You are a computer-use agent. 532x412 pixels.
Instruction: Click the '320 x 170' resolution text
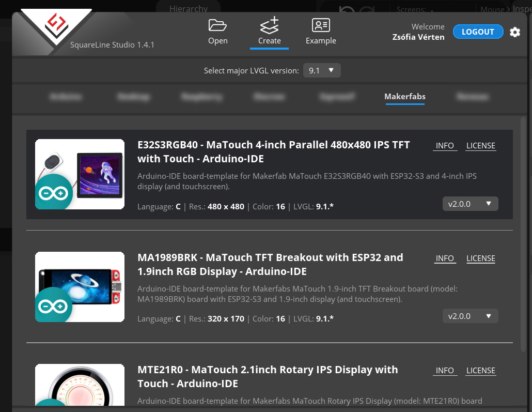[226, 318]
